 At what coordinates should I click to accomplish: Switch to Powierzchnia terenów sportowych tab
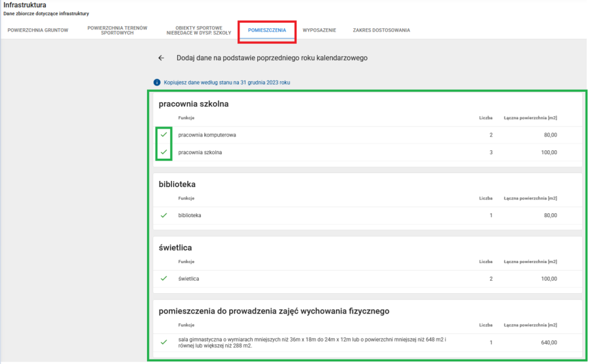117,30
